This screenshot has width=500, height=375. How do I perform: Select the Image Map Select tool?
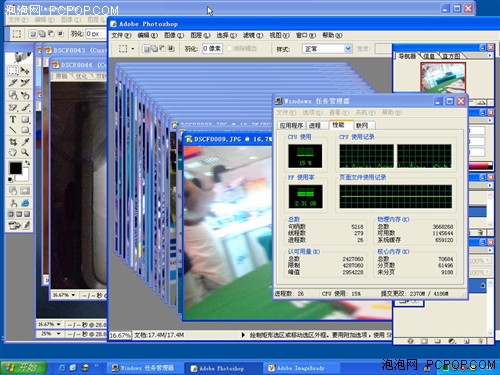coord(25,95)
